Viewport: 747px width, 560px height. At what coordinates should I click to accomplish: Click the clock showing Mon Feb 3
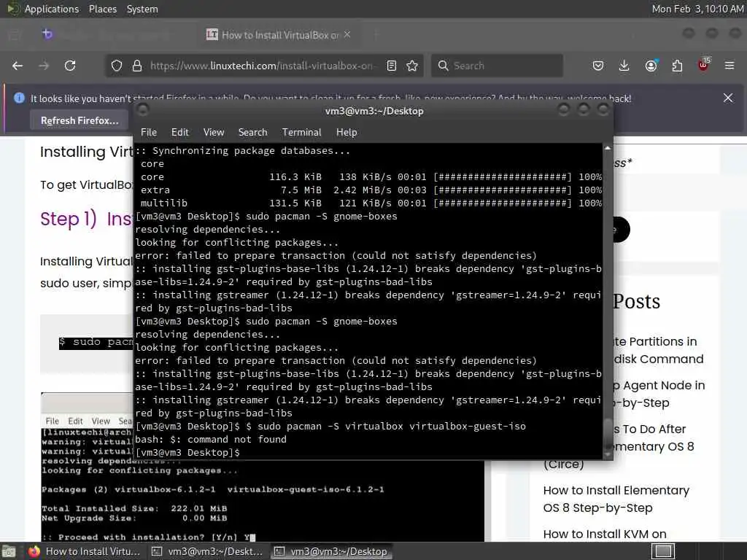[x=697, y=9]
